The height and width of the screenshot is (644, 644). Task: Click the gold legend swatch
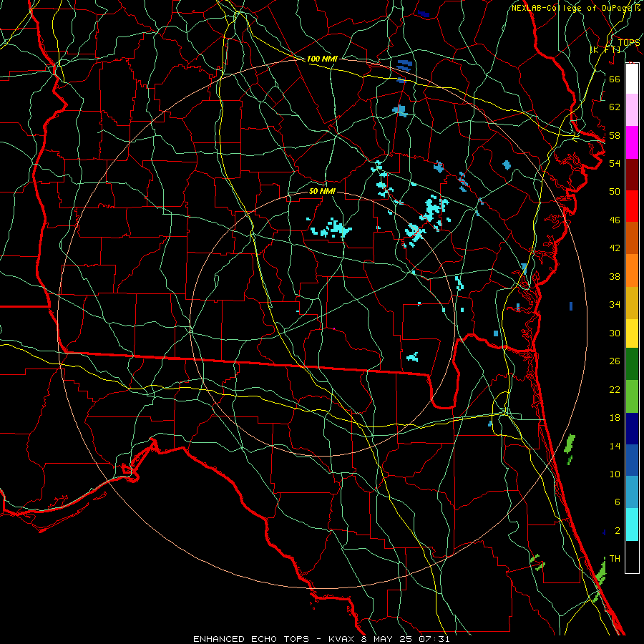click(632, 303)
